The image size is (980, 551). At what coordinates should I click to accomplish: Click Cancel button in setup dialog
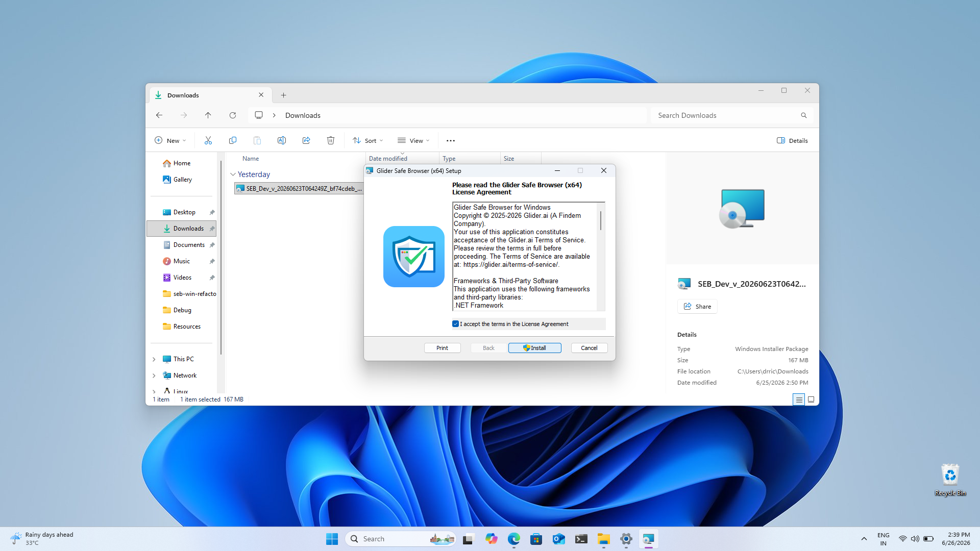tap(589, 348)
